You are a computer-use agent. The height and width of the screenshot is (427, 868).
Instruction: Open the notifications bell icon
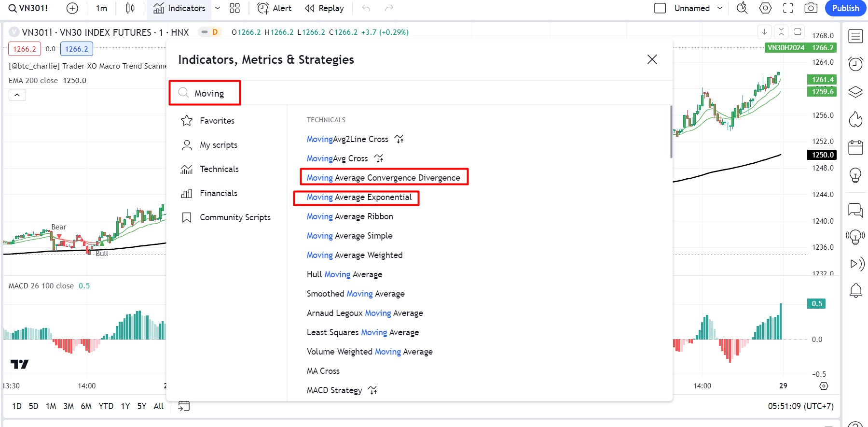855,290
